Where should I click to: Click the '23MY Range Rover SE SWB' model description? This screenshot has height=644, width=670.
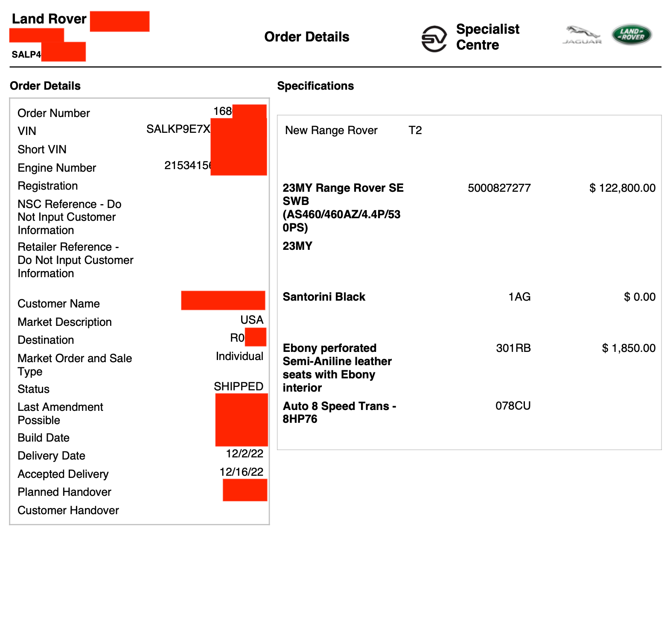click(x=343, y=208)
